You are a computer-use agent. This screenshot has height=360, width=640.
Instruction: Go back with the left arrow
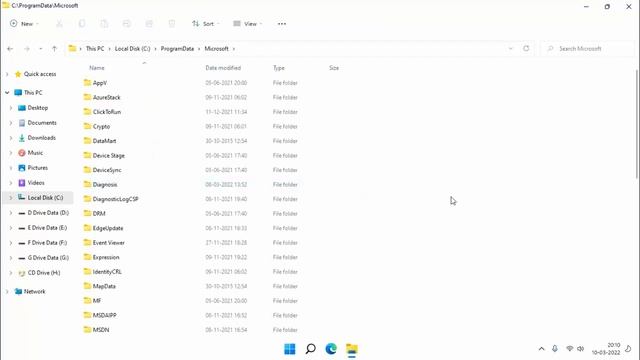(10, 49)
